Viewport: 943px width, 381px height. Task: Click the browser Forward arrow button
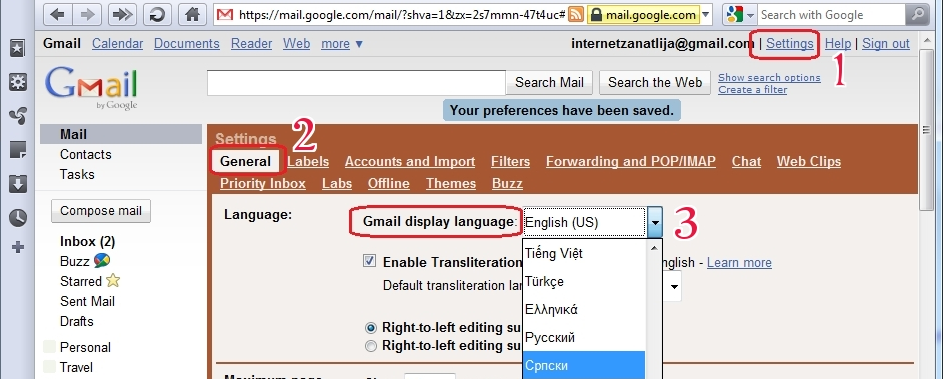(x=88, y=14)
